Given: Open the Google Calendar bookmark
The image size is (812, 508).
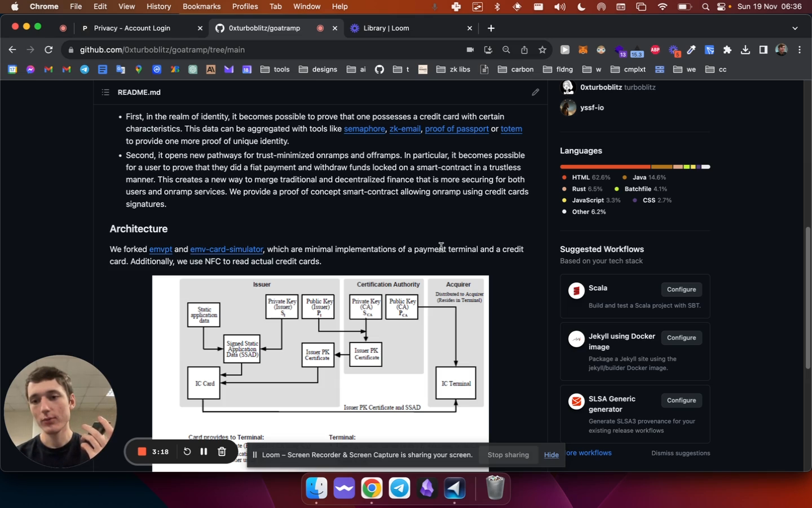Looking at the screenshot, I should pyautogui.click(x=12, y=69).
